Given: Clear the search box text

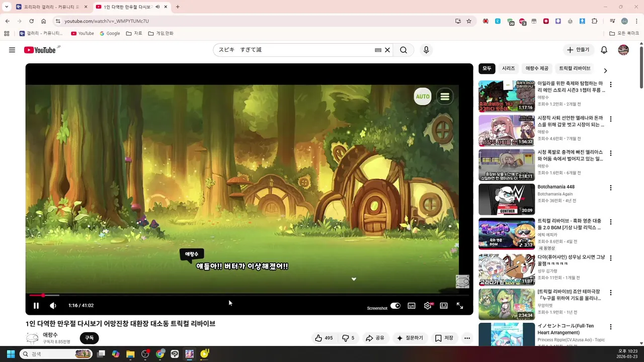Looking at the screenshot, I should tap(387, 50).
